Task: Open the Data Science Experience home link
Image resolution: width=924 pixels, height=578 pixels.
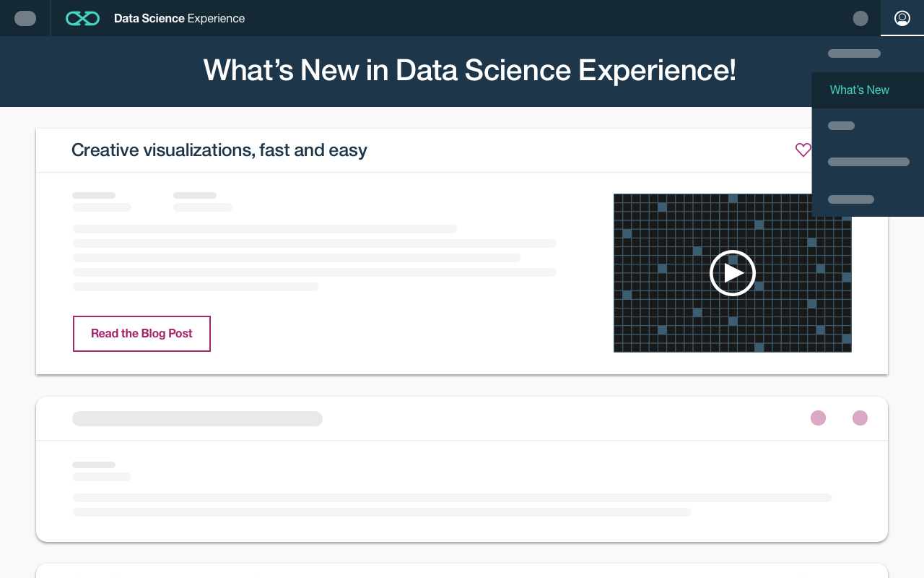Action: pyautogui.click(x=179, y=18)
